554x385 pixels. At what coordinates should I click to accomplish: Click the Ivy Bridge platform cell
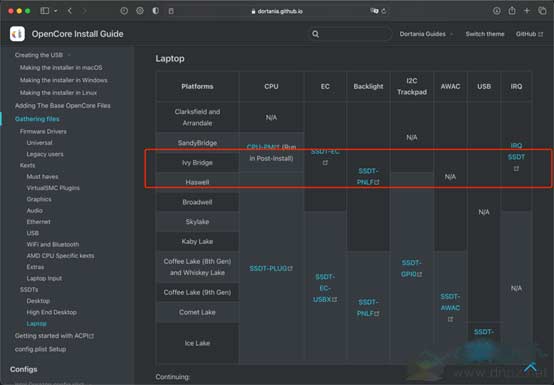[x=197, y=163]
